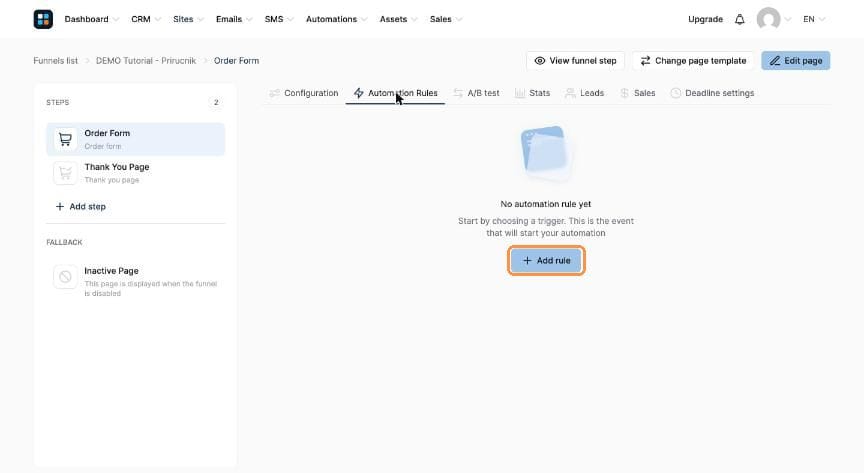This screenshot has height=473, width=864.
Task: Change language via EN dropdown
Action: [x=813, y=19]
